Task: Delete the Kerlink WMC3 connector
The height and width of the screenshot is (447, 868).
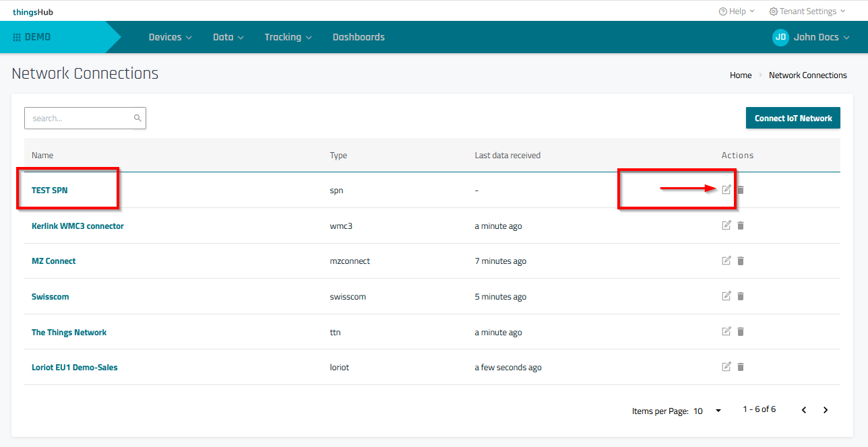Action: pyautogui.click(x=741, y=226)
